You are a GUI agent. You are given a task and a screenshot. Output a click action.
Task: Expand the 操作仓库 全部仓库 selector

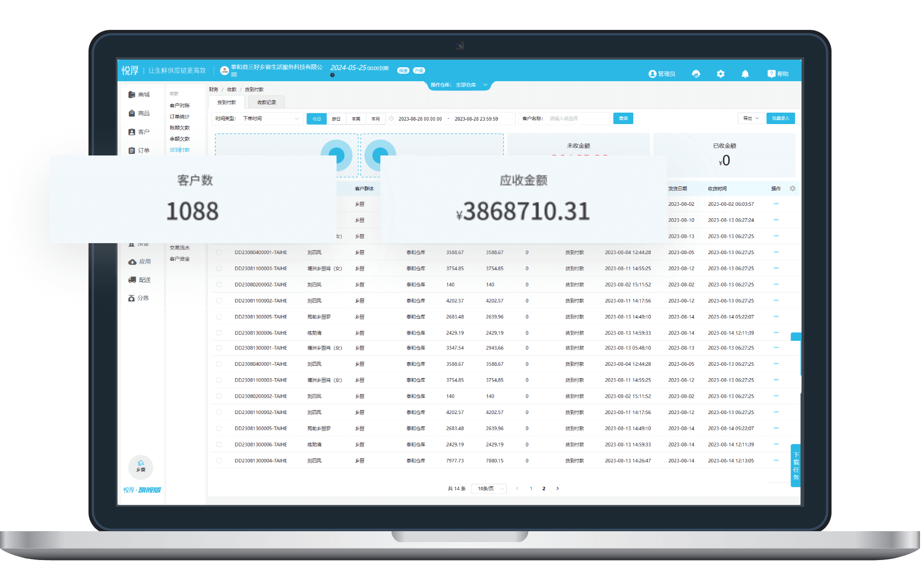click(459, 85)
